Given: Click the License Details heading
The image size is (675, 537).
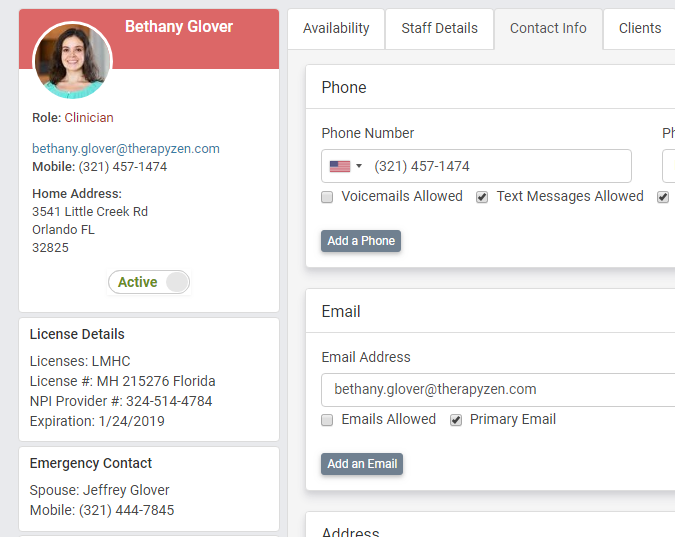Looking at the screenshot, I should click(77, 334).
